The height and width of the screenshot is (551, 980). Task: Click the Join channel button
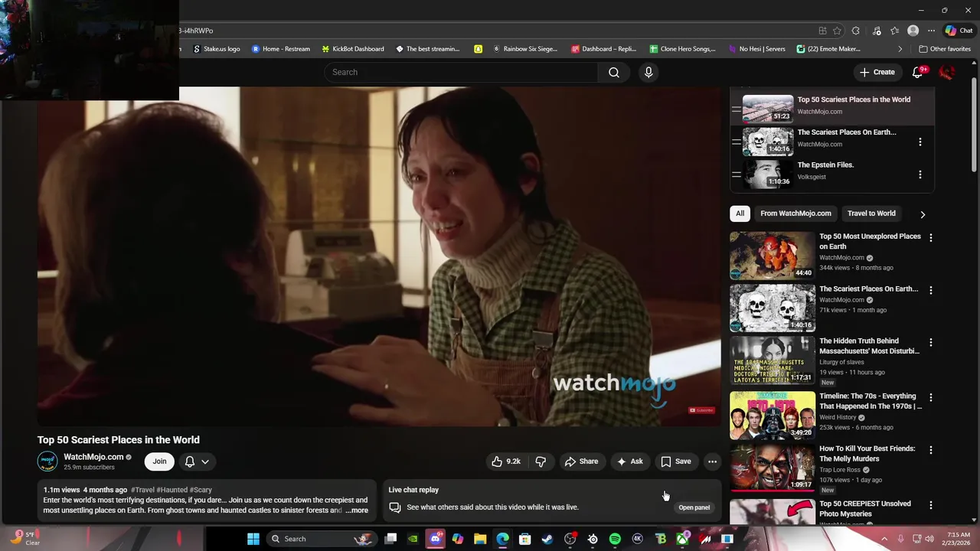tap(159, 461)
